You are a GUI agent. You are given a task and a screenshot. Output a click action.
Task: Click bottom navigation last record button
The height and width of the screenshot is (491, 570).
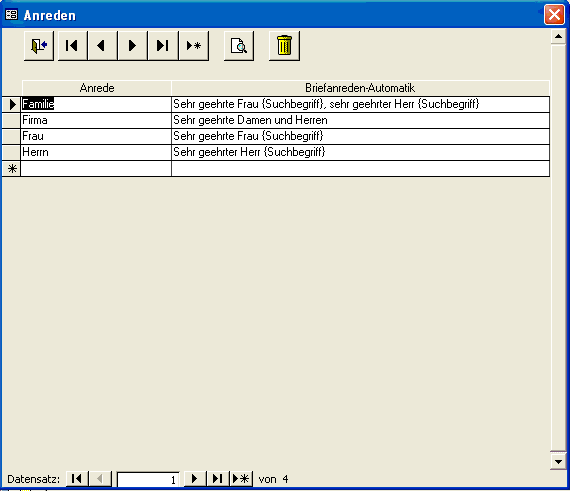[217, 479]
